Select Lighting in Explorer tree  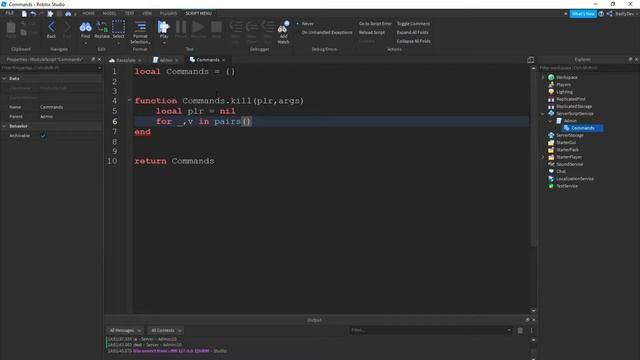pos(564,92)
